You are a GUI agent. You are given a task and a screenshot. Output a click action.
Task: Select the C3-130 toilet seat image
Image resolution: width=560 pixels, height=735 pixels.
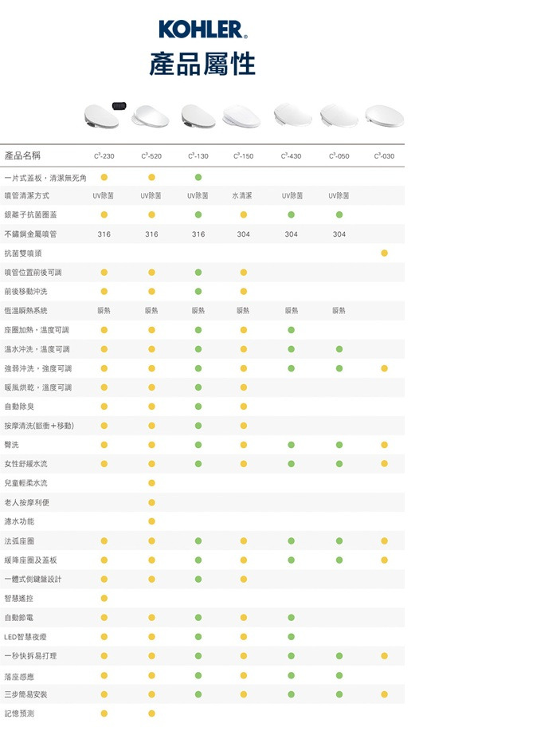pyautogui.click(x=197, y=116)
